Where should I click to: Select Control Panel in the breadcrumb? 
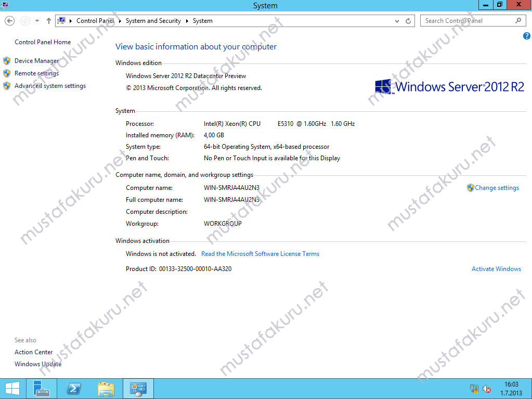95,21
